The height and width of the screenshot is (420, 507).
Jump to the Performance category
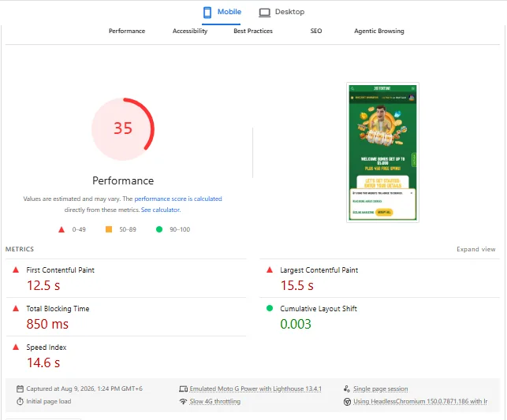[x=127, y=31]
